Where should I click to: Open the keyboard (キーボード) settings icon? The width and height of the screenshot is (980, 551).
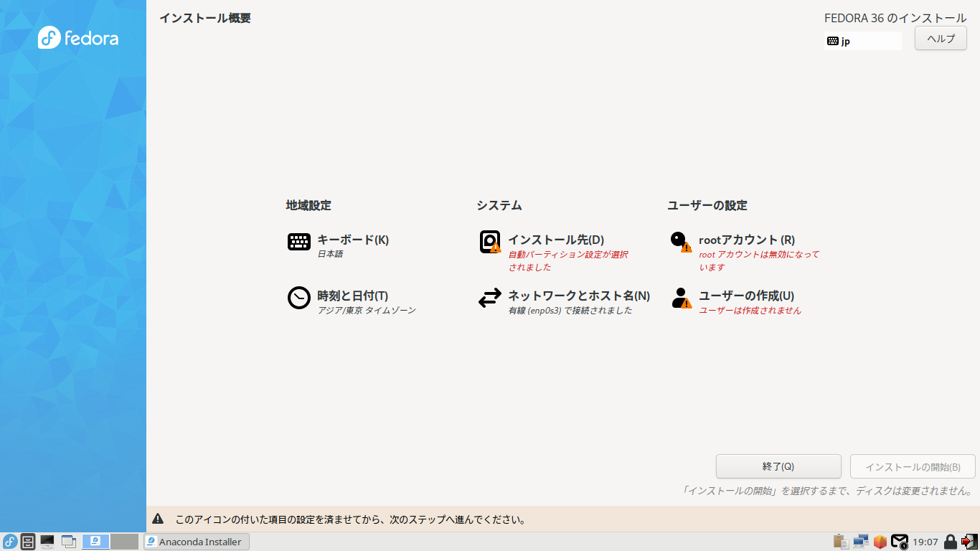[x=299, y=242]
